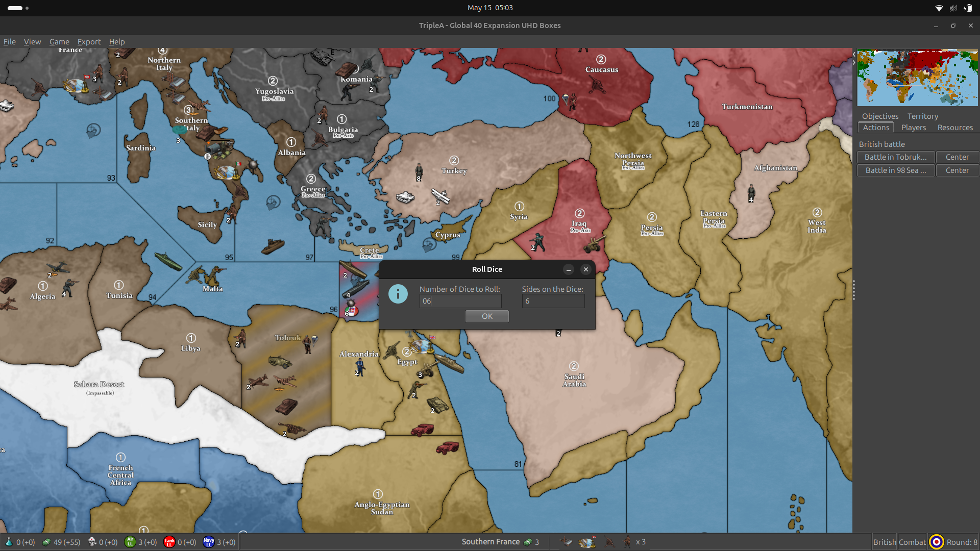The width and height of the screenshot is (980, 551).
Task: Click the skull suicide tokens icon
Action: click(x=92, y=542)
